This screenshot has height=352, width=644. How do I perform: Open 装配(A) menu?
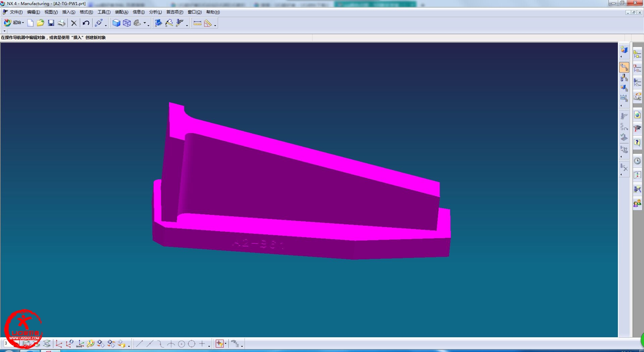pos(121,12)
